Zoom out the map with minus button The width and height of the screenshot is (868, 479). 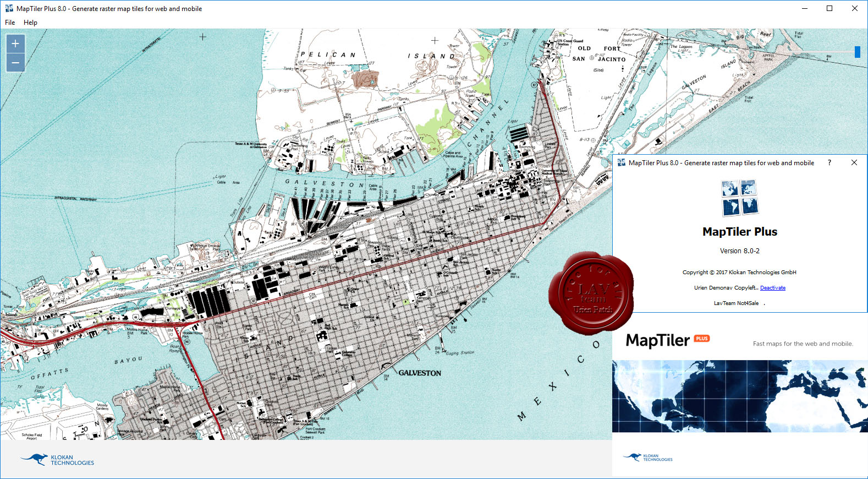click(x=15, y=63)
